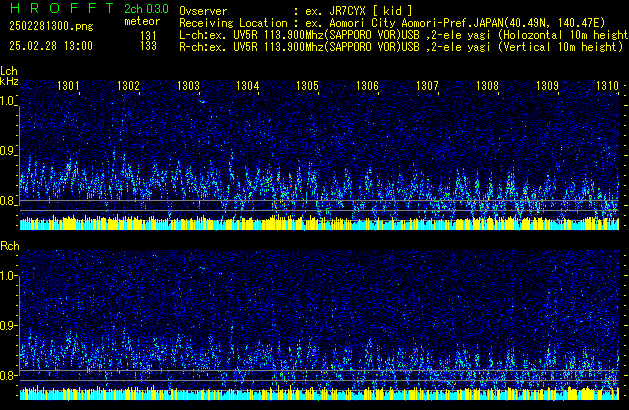Click the 1302 time marker
Image resolution: width=629 pixels, height=410 pixels.
128,86
